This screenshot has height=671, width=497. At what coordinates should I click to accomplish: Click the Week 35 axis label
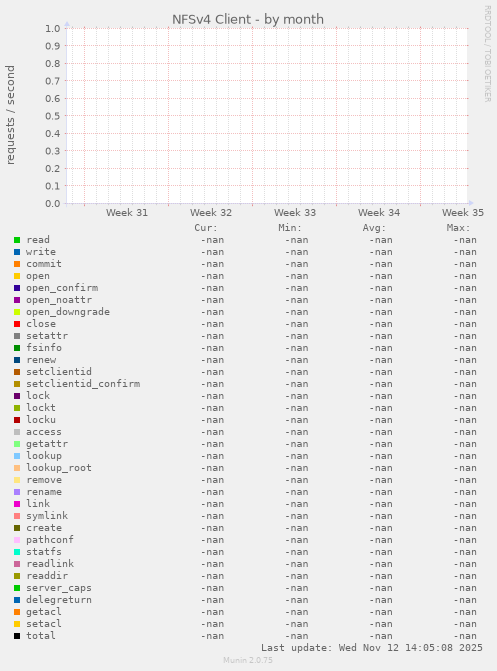point(463,213)
